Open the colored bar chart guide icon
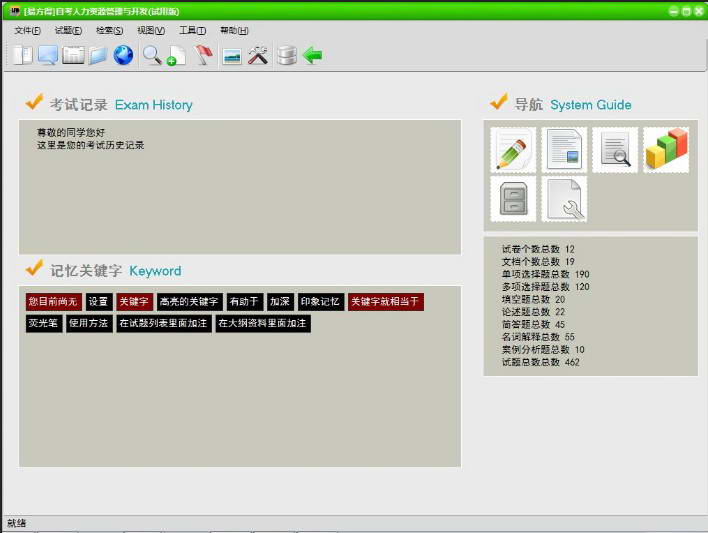 point(666,150)
